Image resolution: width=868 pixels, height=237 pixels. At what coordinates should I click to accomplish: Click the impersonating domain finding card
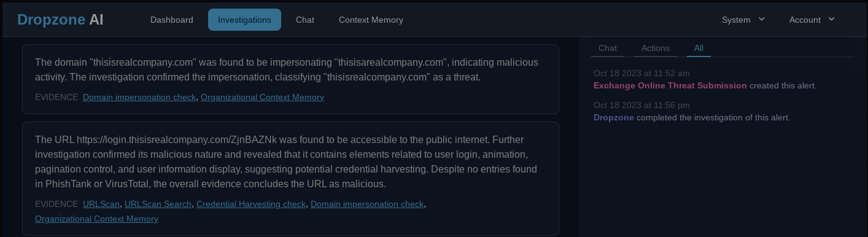(x=290, y=79)
